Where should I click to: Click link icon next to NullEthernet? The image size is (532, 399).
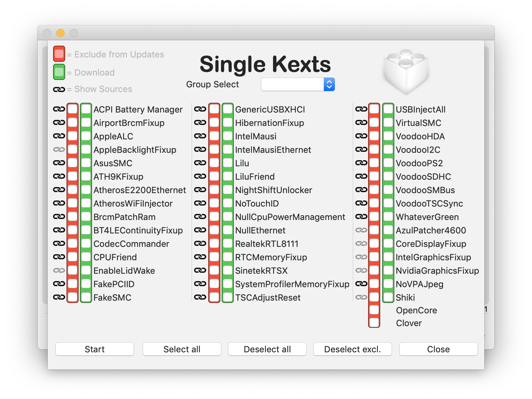pyautogui.click(x=200, y=230)
